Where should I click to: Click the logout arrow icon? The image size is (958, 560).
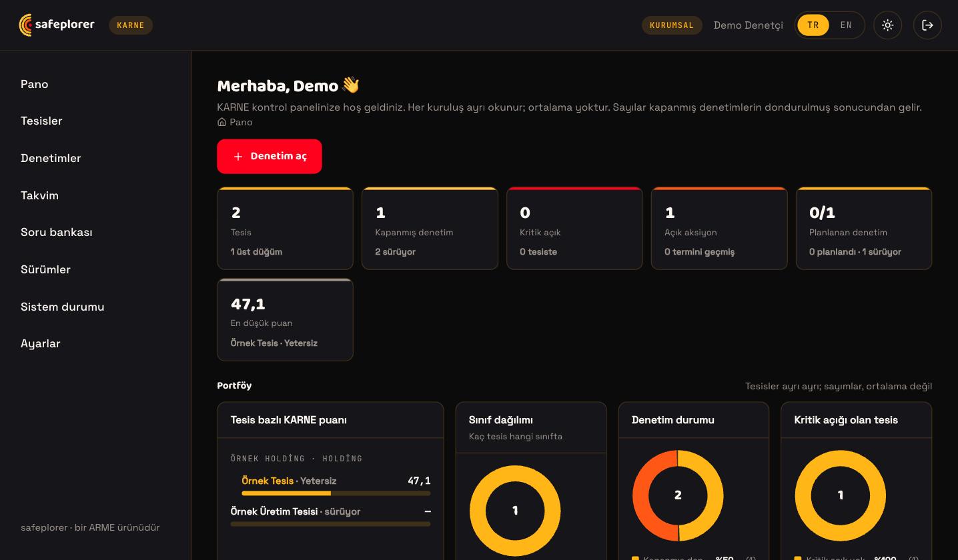click(927, 25)
